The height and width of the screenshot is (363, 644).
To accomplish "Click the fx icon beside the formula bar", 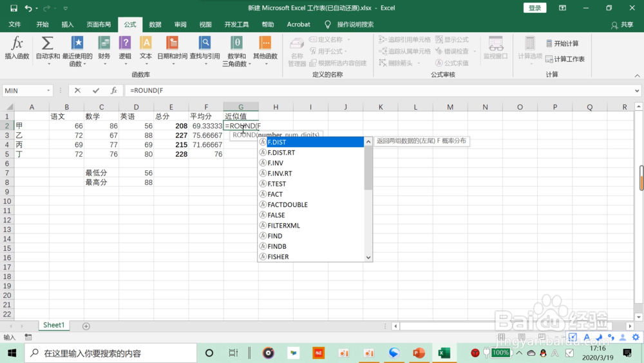I will (x=114, y=90).
